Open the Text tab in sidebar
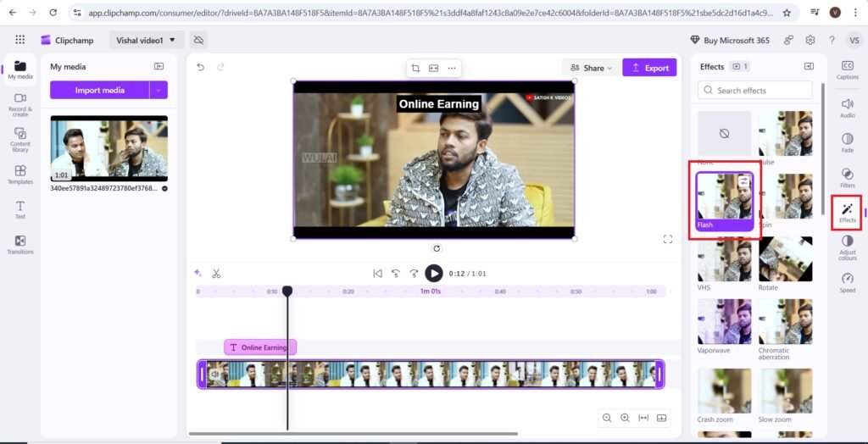 pyautogui.click(x=20, y=210)
